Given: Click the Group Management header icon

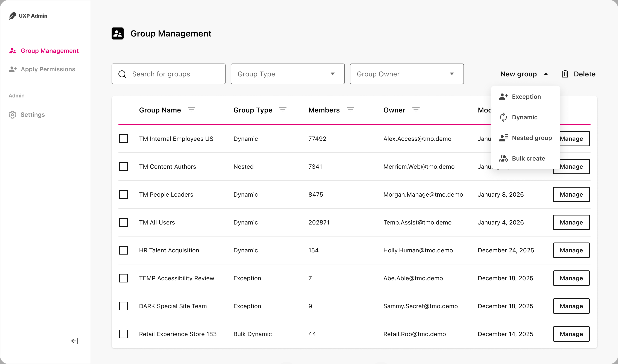Looking at the screenshot, I should tap(117, 33).
